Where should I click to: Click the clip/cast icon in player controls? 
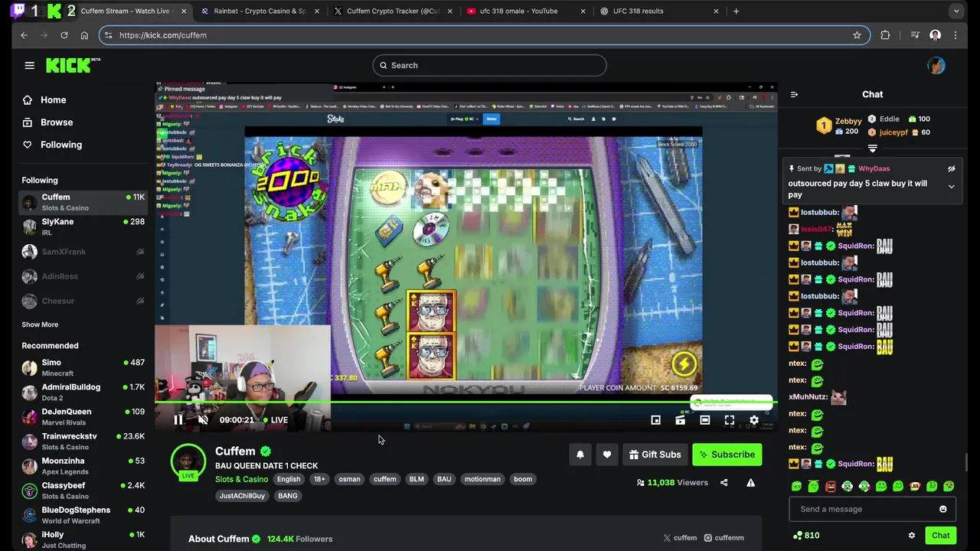680,419
